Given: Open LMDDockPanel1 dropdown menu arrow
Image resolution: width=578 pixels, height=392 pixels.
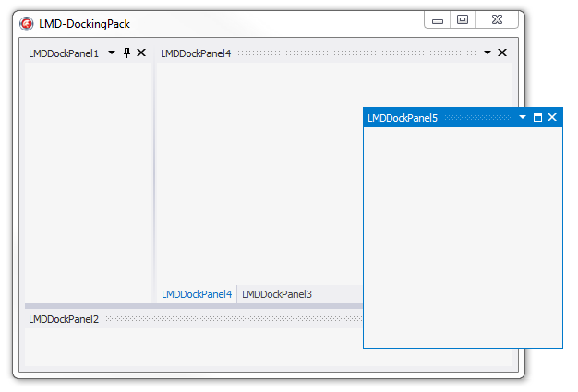Looking at the screenshot, I should pos(112,53).
